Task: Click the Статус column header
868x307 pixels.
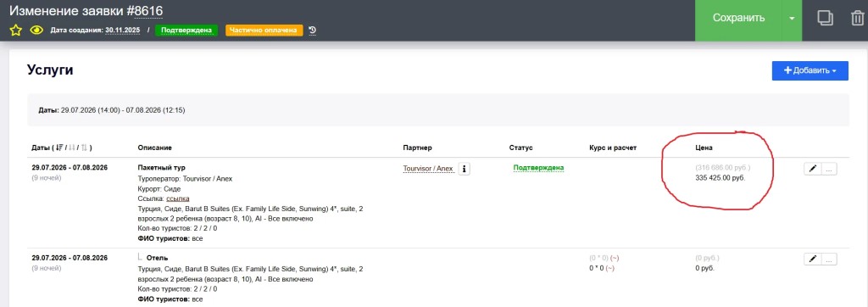Action: click(x=521, y=148)
